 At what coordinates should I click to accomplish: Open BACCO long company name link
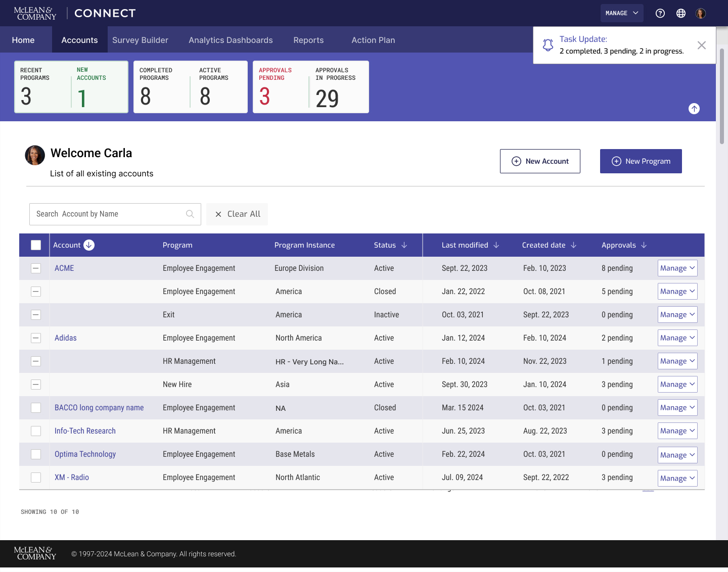click(x=99, y=408)
